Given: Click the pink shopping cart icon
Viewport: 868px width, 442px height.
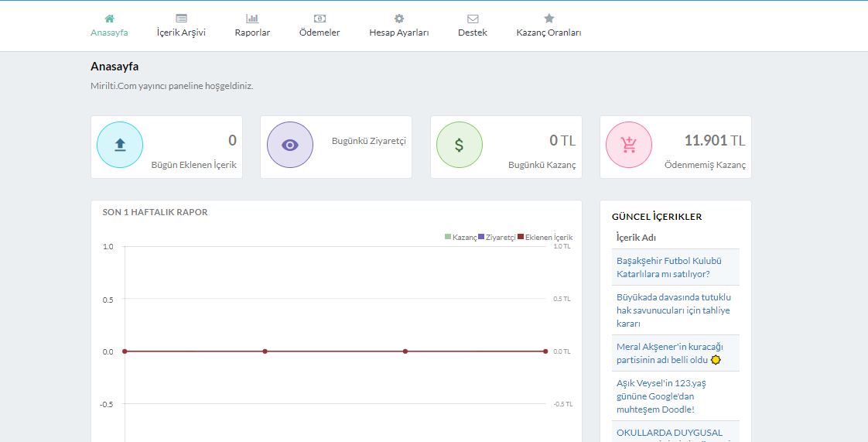Looking at the screenshot, I should pos(629,145).
